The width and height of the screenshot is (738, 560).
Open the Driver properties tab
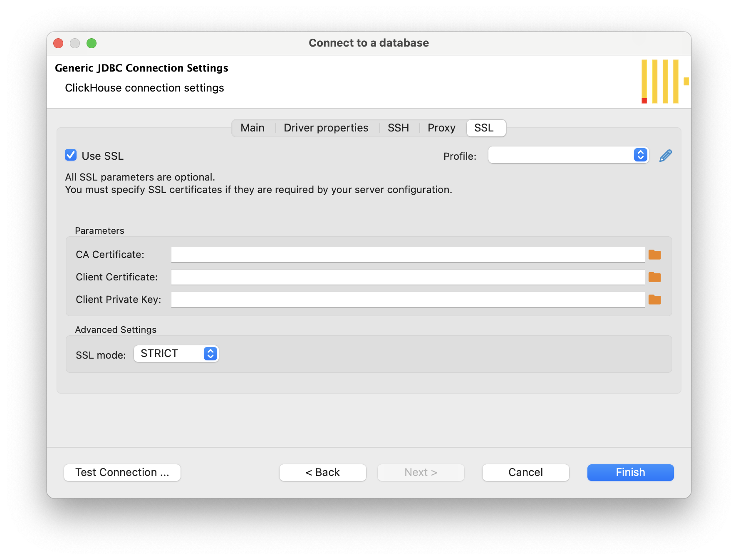pyautogui.click(x=326, y=128)
